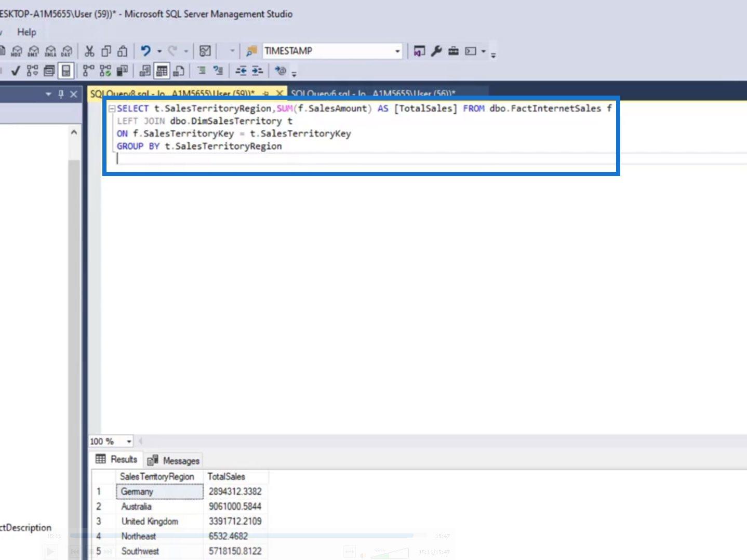Viewport: 747px width, 560px height.
Task: Click Decrease Indent icon
Action: coord(241,71)
